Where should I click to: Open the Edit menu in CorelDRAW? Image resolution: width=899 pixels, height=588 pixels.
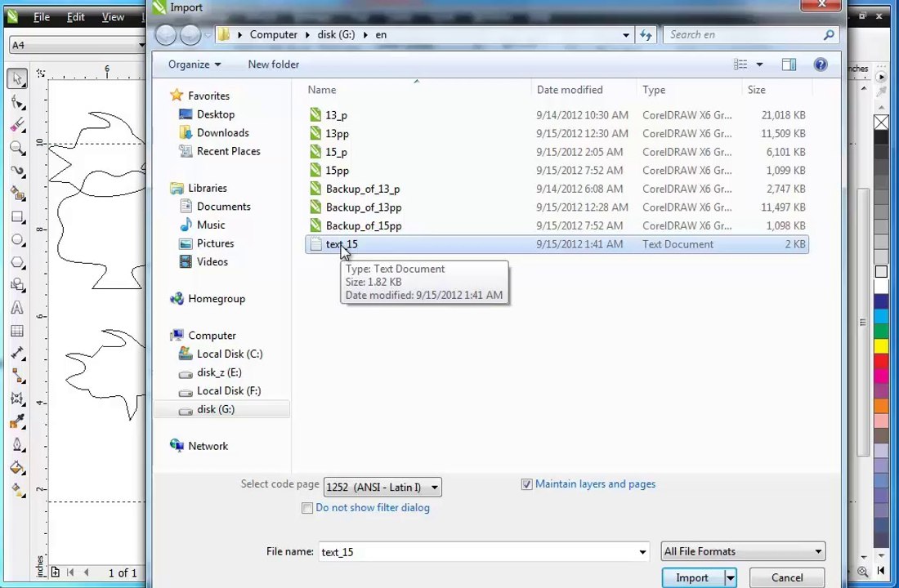pyautogui.click(x=75, y=17)
